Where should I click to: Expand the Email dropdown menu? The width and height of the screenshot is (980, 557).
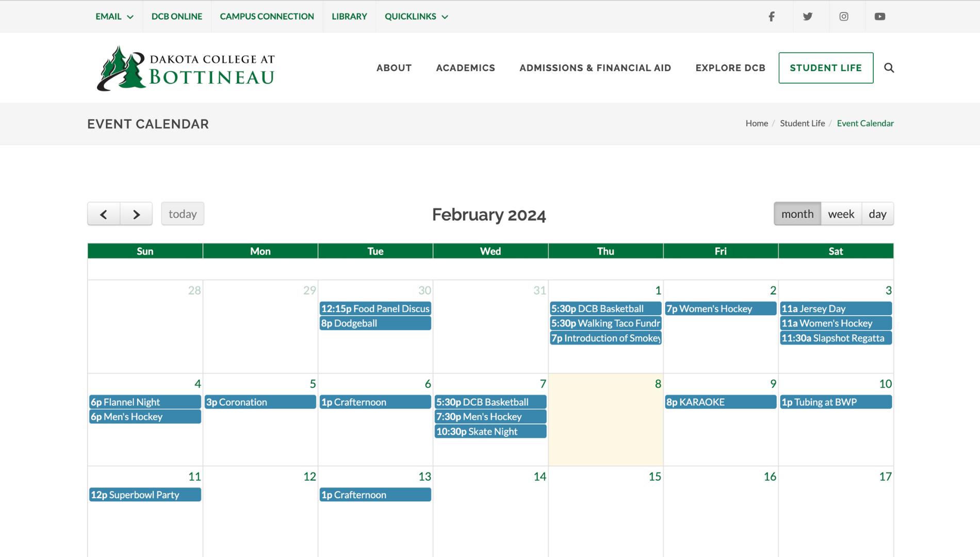tap(115, 17)
